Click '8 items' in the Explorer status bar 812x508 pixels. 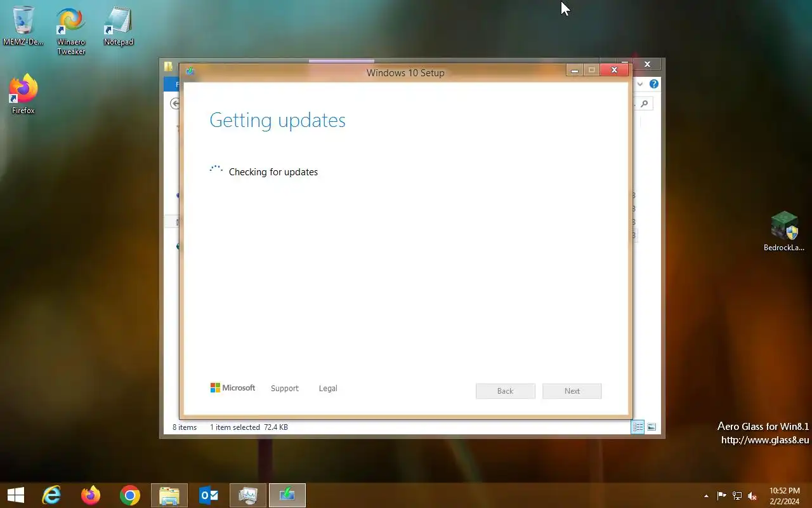point(185,427)
